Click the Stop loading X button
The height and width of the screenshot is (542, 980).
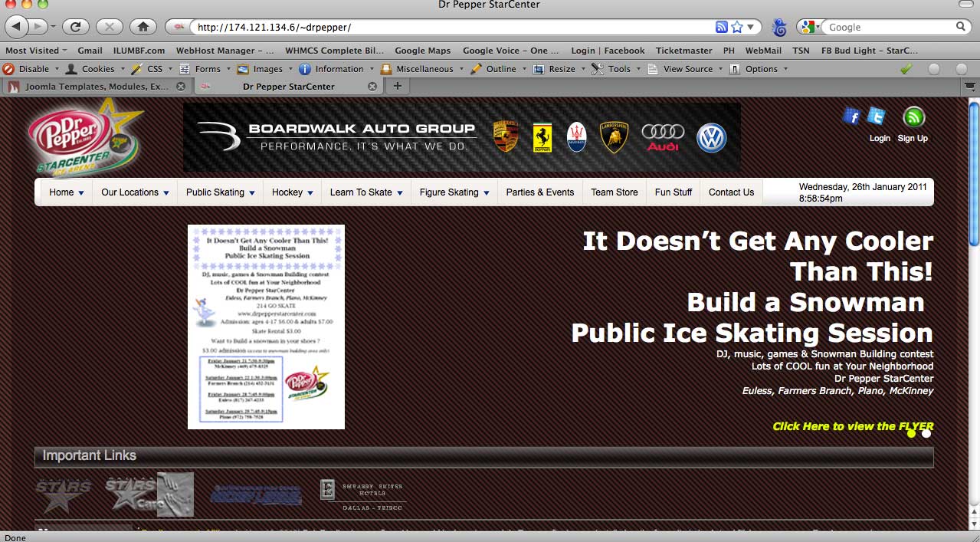pyautogui.click(x=110, y=27)
